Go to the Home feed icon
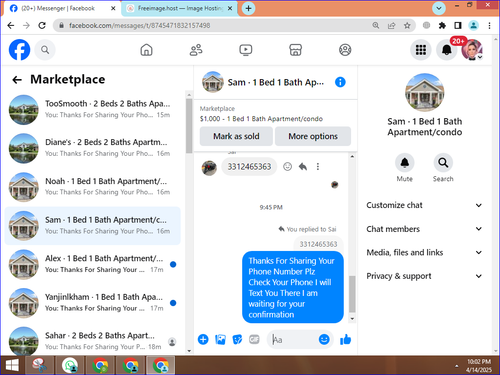Screen dimensions: 500x375 pyautogui.click(x=146, y=50)
